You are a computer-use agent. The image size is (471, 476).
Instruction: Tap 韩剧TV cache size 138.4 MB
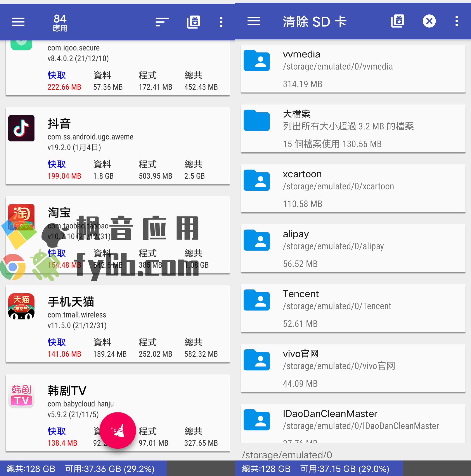[62, 443]
